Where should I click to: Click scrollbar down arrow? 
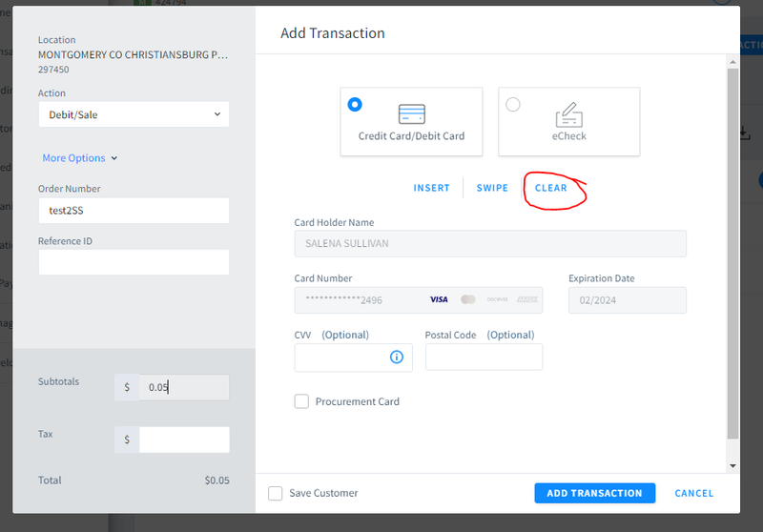tap(732, 466)
